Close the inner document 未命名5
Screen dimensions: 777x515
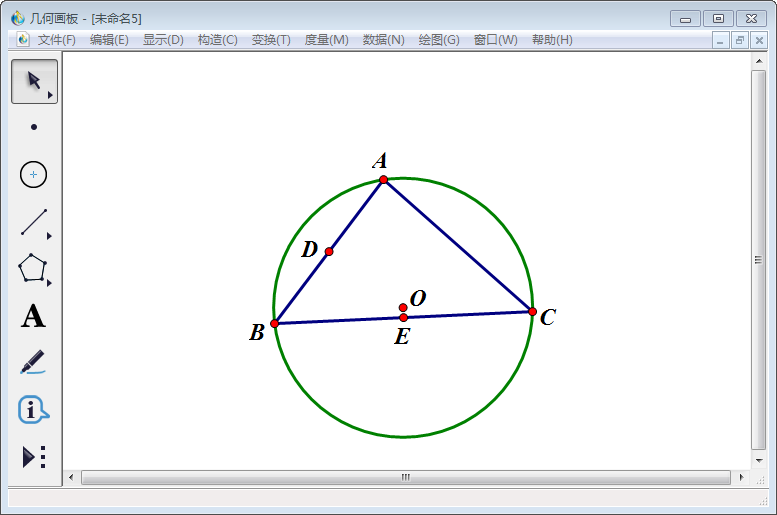759,40
